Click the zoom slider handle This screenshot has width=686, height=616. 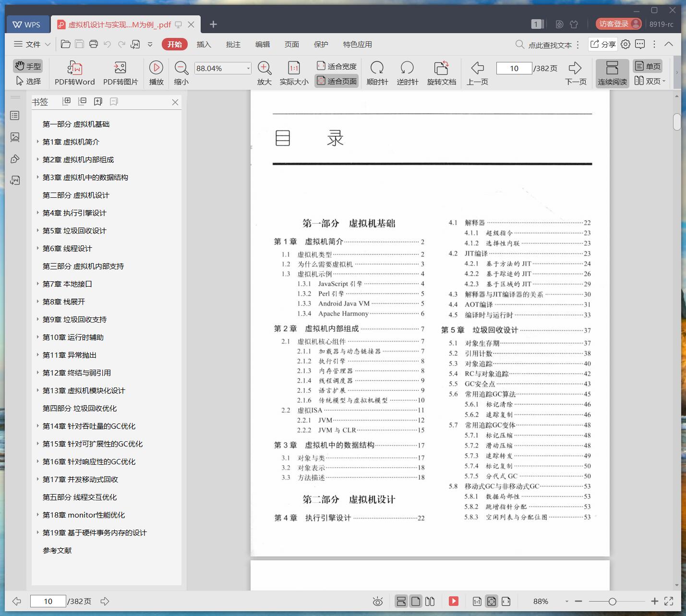(x=612, y=601)
